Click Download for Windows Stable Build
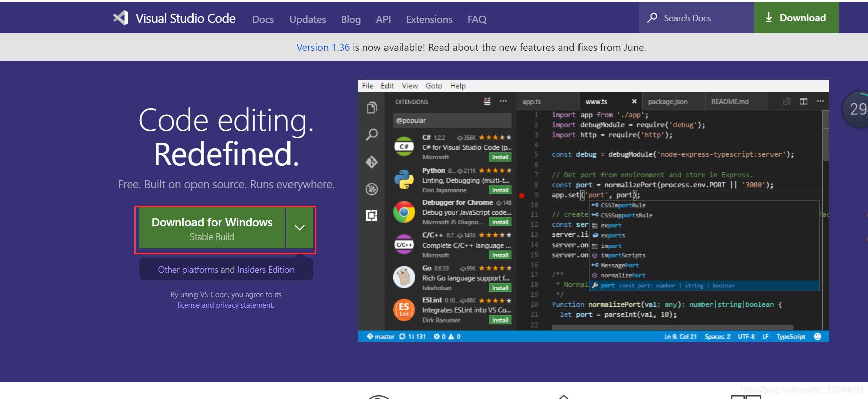 (212, 228)
